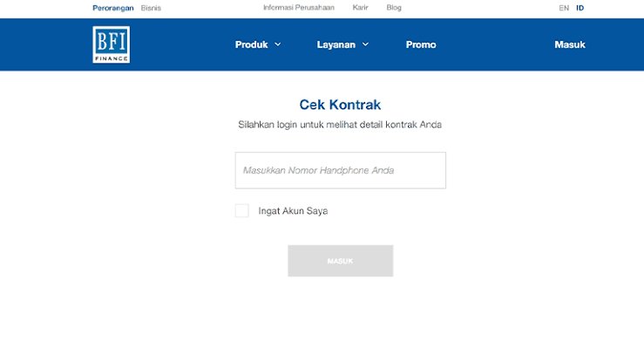This screenshot has width=644, height=362.
Task: Select the Perorangan tab
Action: tap(113, 8)
